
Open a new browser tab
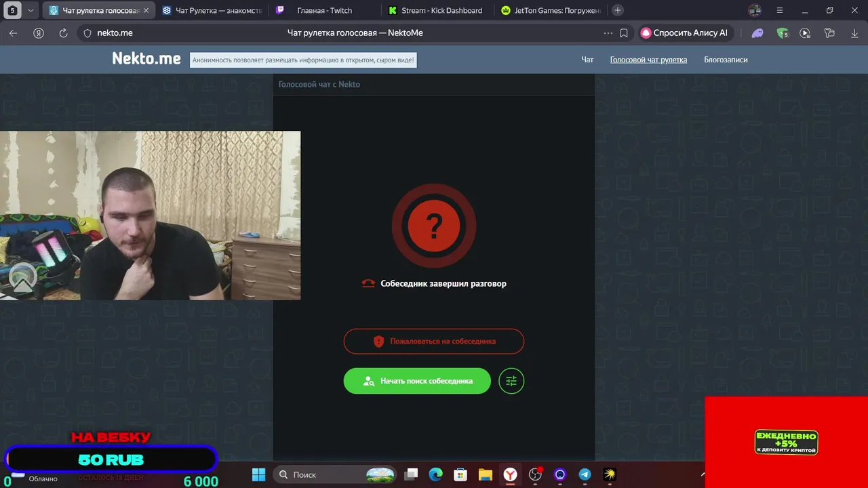(617, 10)
